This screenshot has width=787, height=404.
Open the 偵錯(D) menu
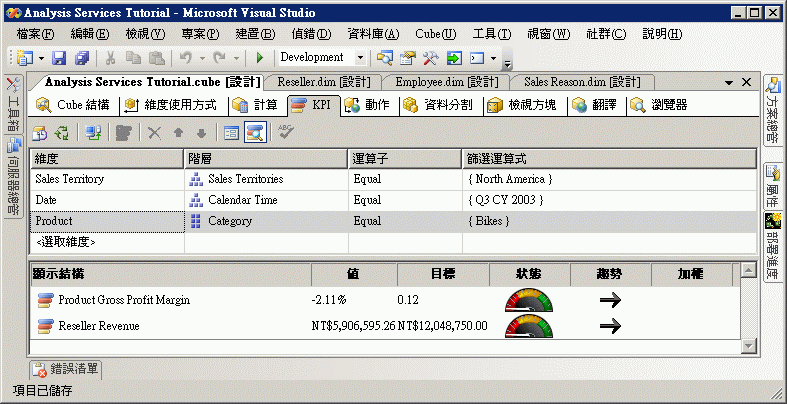(x=311, y=34)
